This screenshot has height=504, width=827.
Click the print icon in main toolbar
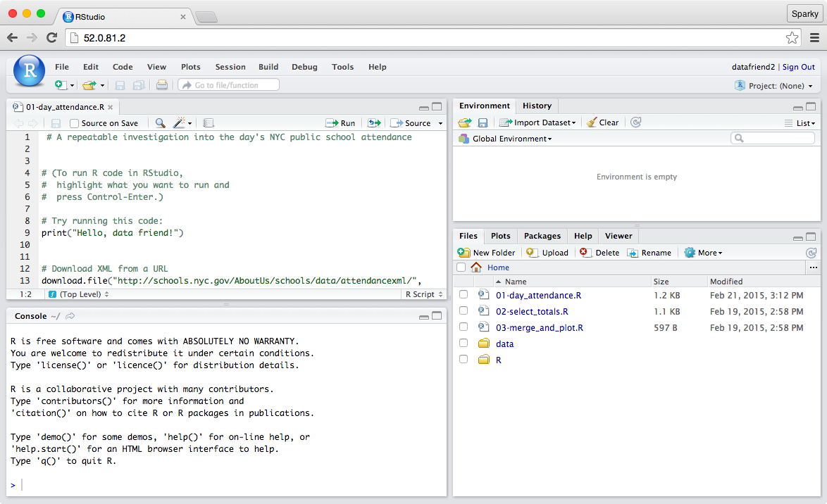[x=162, y=85]
